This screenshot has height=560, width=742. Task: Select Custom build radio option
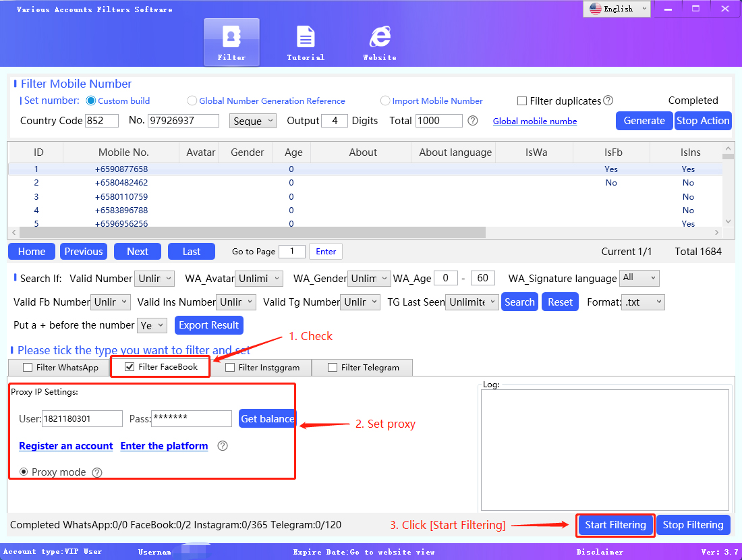coord(91,101)
